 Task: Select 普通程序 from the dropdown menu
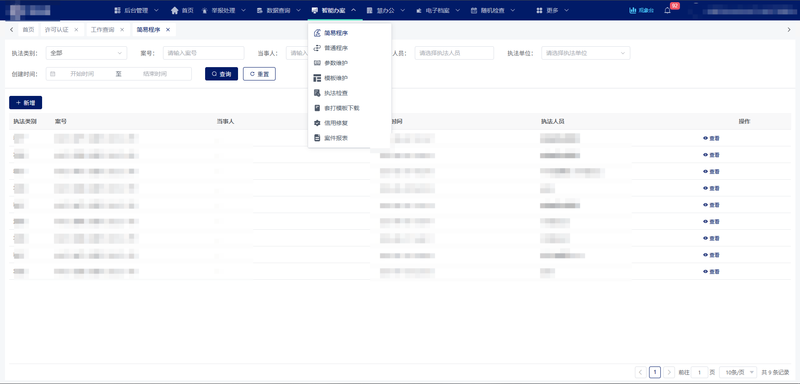336,48
